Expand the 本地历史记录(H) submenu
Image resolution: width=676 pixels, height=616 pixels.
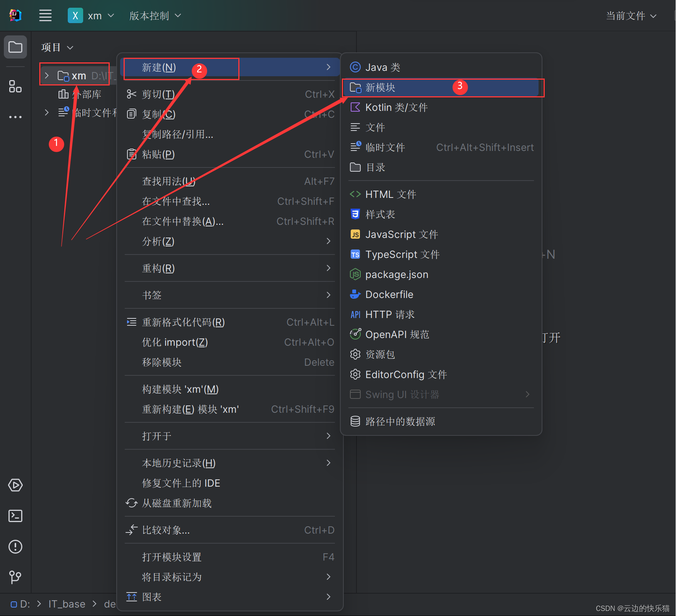coord(230,463)
